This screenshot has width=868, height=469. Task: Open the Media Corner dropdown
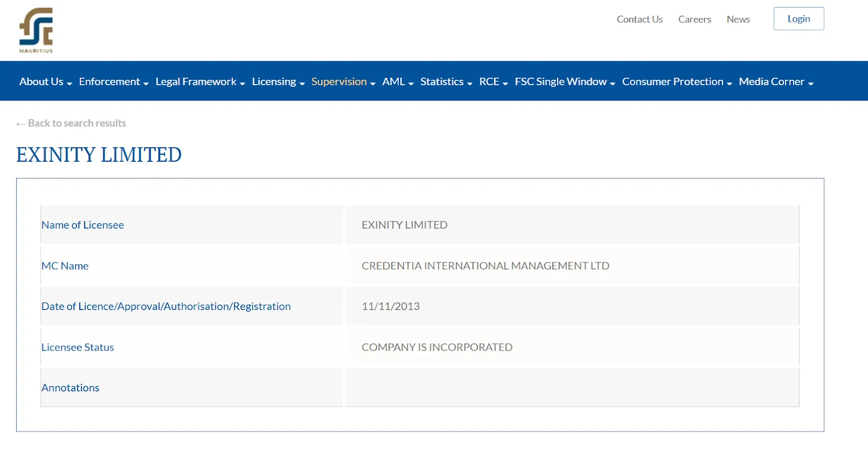(x=776, y=81)
